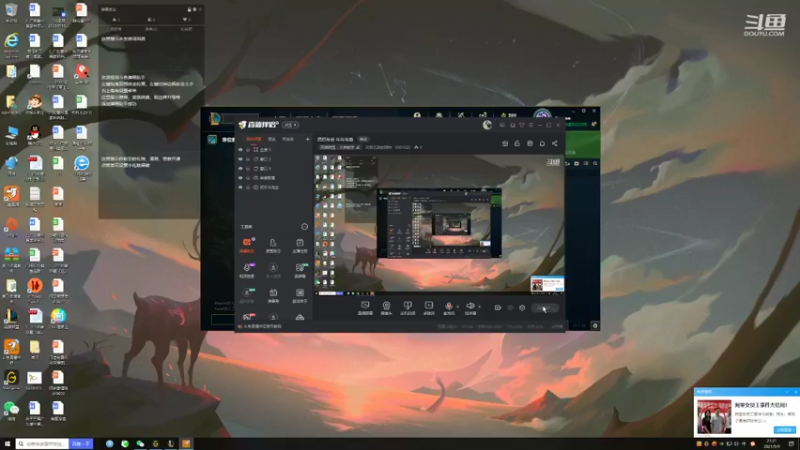Click the Windows Start button
This screenshot has width=800, height=450.
[7, 444]
